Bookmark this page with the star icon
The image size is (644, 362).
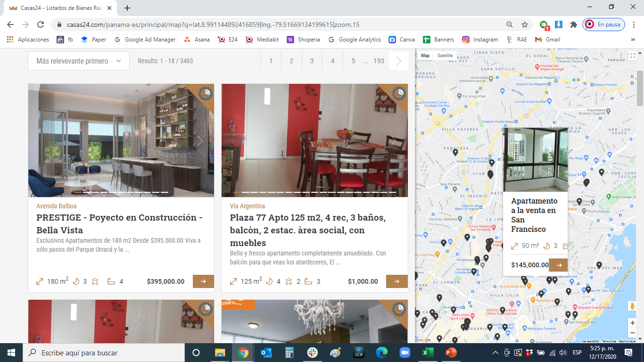525,25
